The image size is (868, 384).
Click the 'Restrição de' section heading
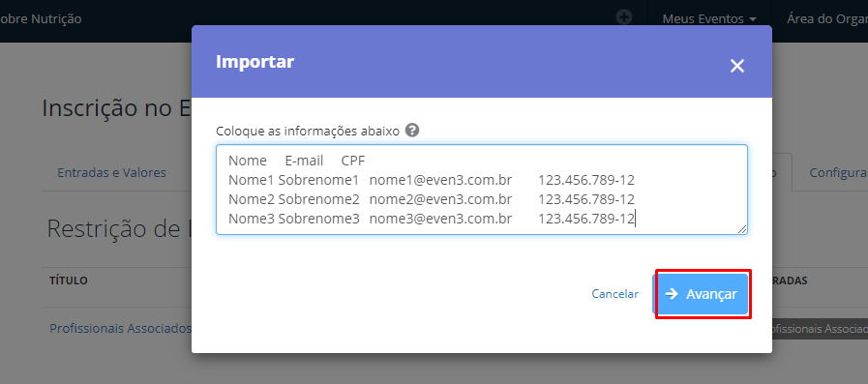pos(120,227)
